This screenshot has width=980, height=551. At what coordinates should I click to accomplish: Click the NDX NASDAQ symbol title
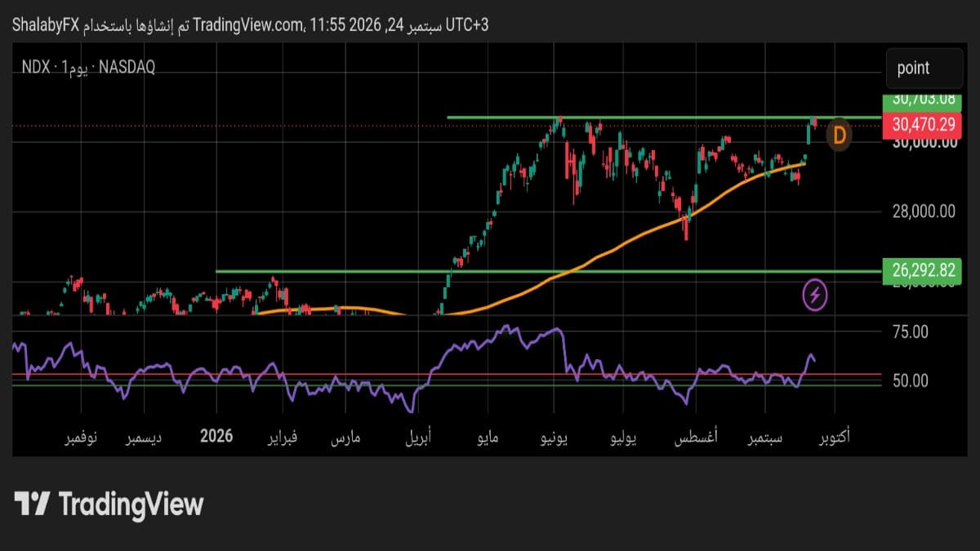pos(89,68)
